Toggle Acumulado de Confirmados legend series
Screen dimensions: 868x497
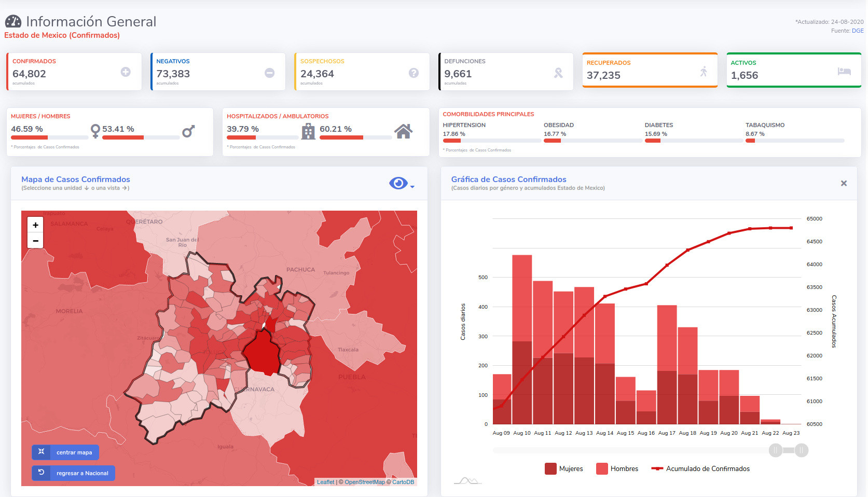coord(700,468)
